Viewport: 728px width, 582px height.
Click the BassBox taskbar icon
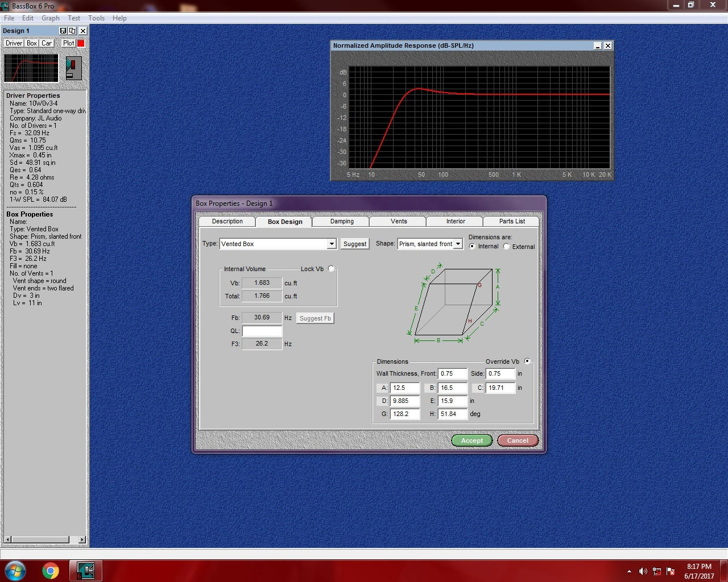(x=85, y=571)
